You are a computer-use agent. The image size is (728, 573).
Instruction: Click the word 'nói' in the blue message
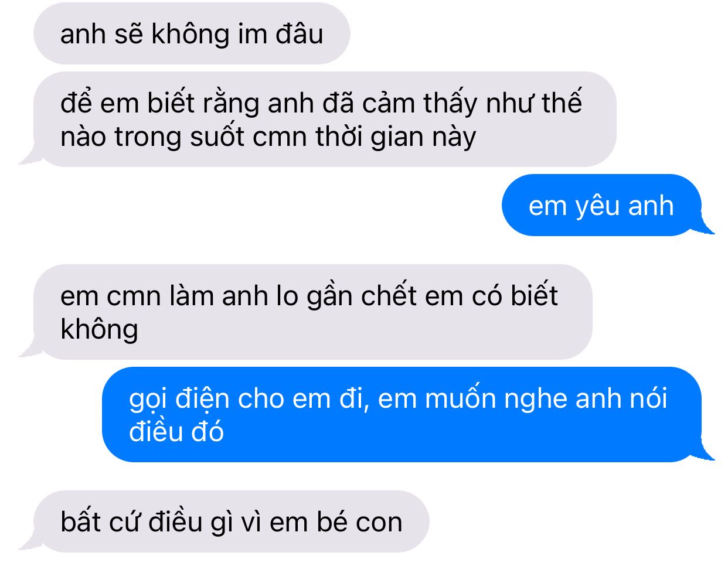(648, 399)
